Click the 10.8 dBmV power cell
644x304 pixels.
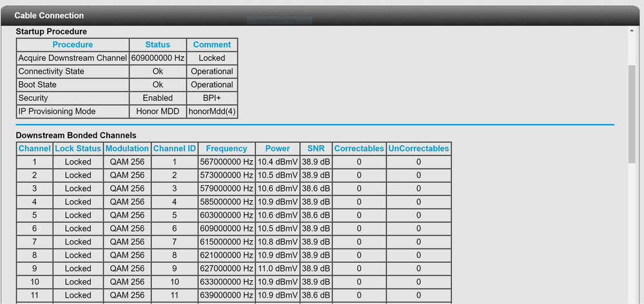coord(278,242)
